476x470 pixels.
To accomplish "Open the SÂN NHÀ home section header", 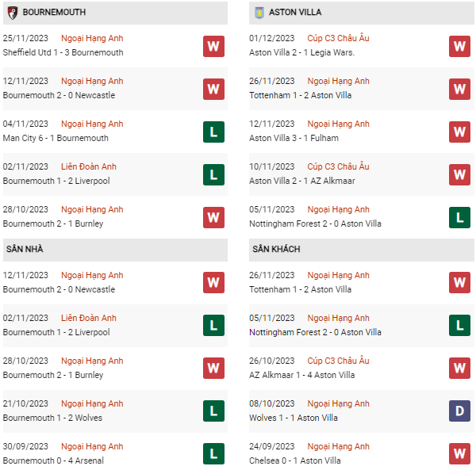I will [x=25, y=249].
